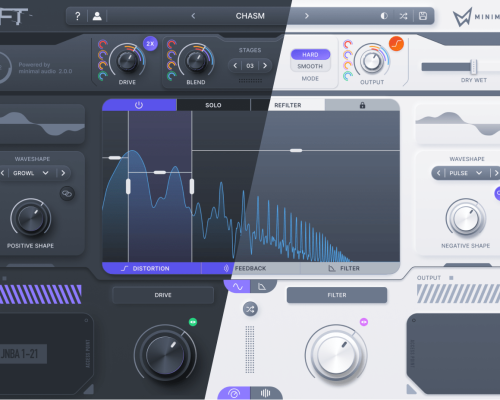Click red modulation ring beside BLEND
Screen dimensions: 500x400
(171, 44)
